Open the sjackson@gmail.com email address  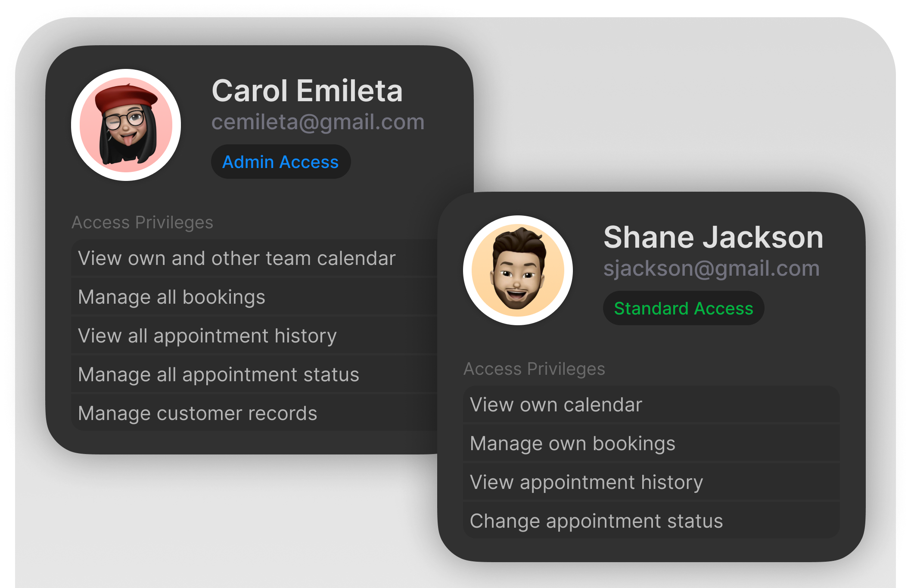coord(712,269)
